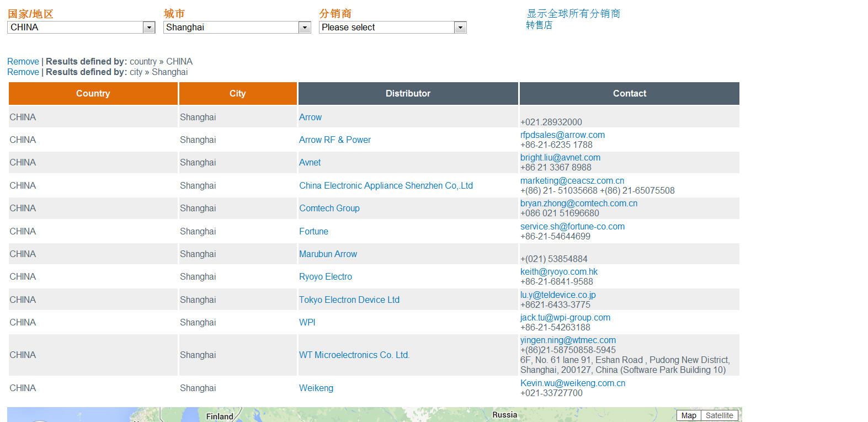Open the Comtech Group link
The height and width of the screenshot is (422, 868).
pyautogui.click(x=329, y=208)
